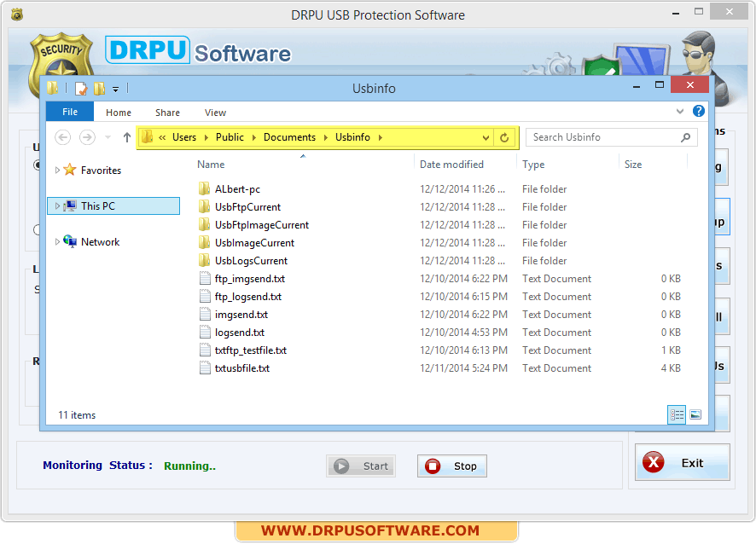Open Explorer Help question mark icon

(x=699, y=112)
